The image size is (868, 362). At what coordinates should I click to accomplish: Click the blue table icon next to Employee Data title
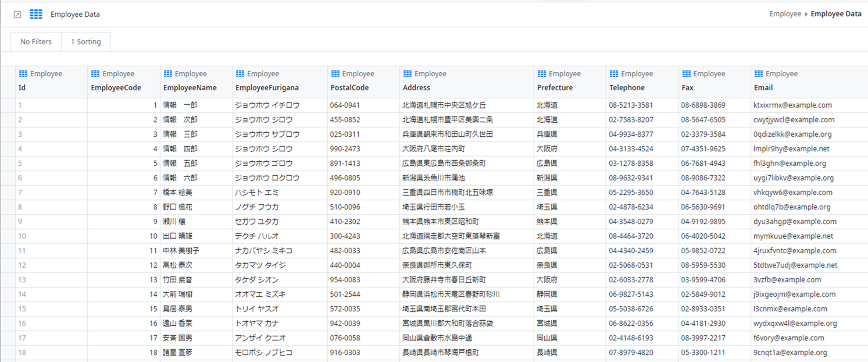pos(36,15)
